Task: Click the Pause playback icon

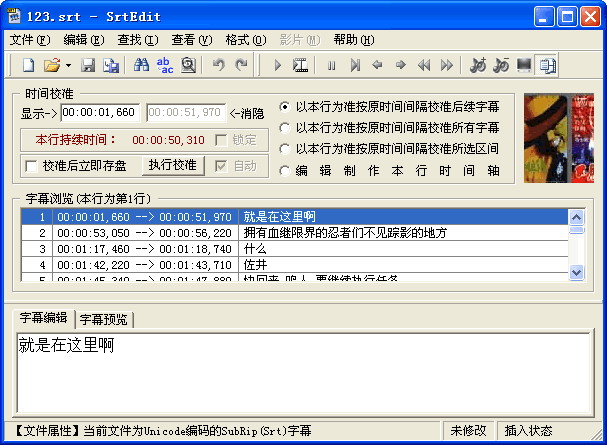Action: [x=331, y=65]
